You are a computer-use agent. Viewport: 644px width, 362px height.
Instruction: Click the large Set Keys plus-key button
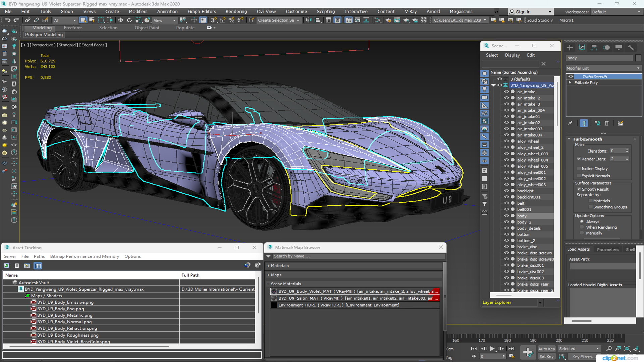point(528,352)
